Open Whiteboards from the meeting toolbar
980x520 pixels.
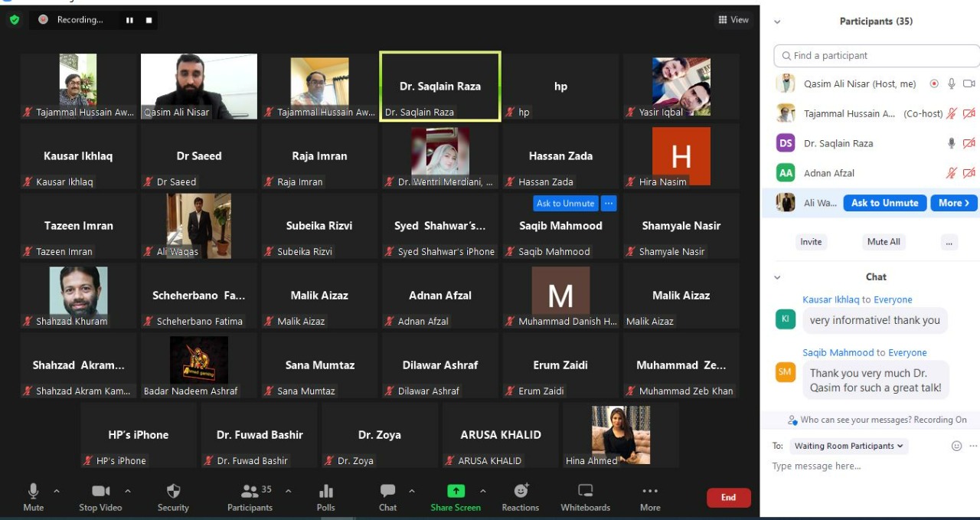coord(585,492)
